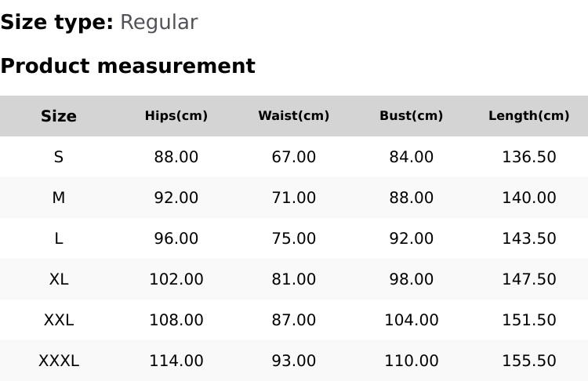
Task: Select the S size row label
Action: click(x=59, y=157)
